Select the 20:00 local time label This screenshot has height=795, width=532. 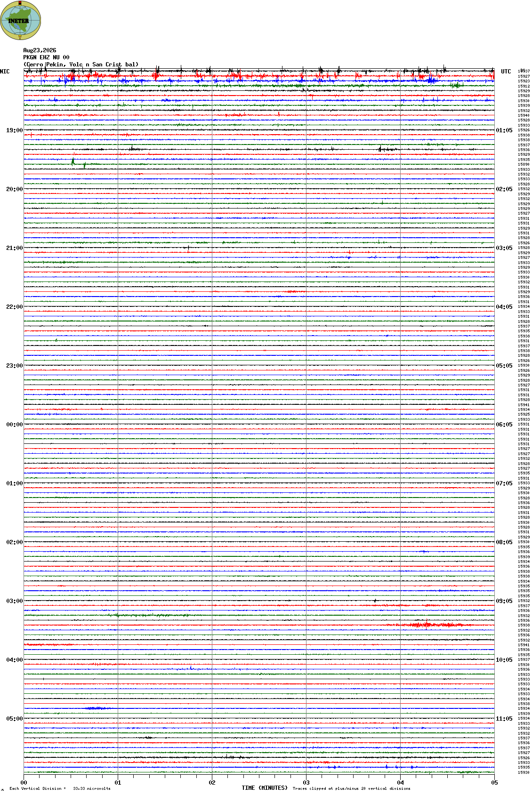coord(14,189)
